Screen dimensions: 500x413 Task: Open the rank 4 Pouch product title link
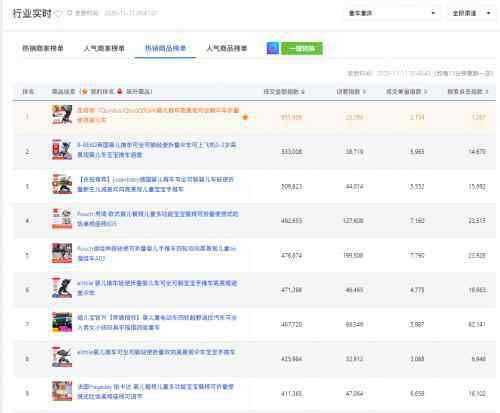point(158,219)
